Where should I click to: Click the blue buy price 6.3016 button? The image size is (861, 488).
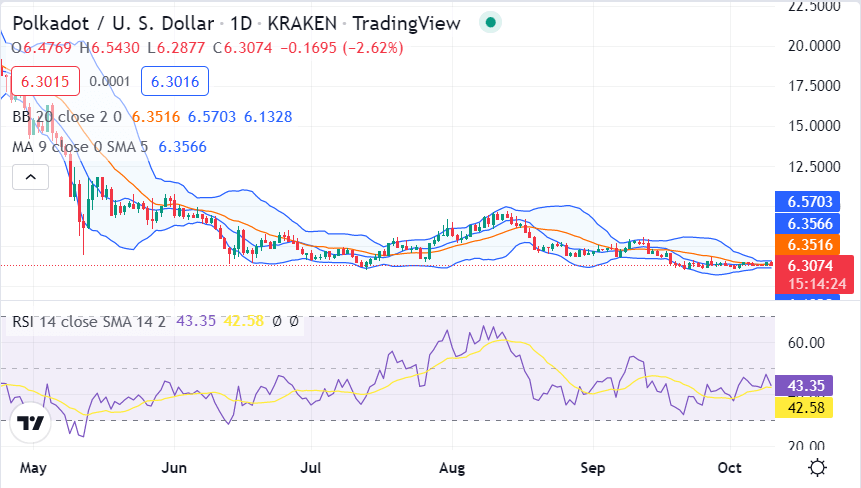175,81
